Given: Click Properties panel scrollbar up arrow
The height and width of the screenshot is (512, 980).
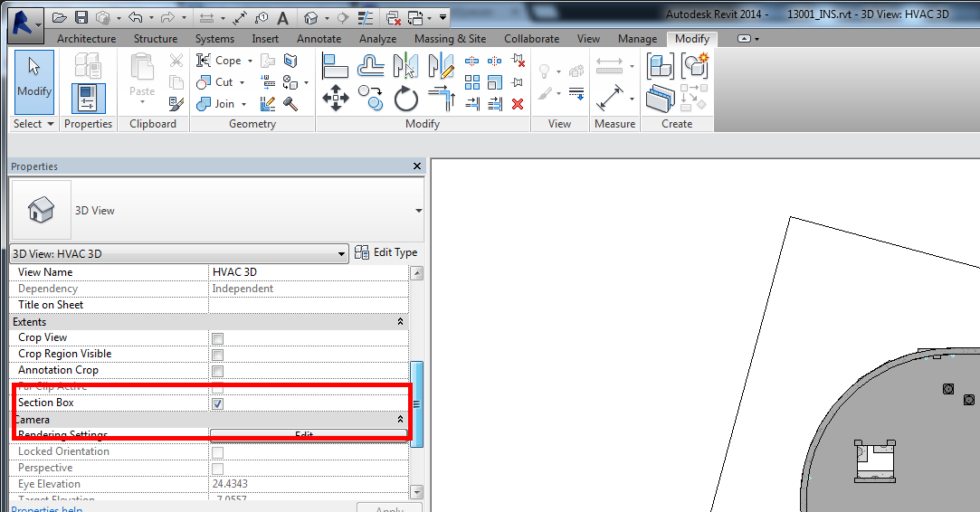Looking at the screenshot, I should [416, 273].
